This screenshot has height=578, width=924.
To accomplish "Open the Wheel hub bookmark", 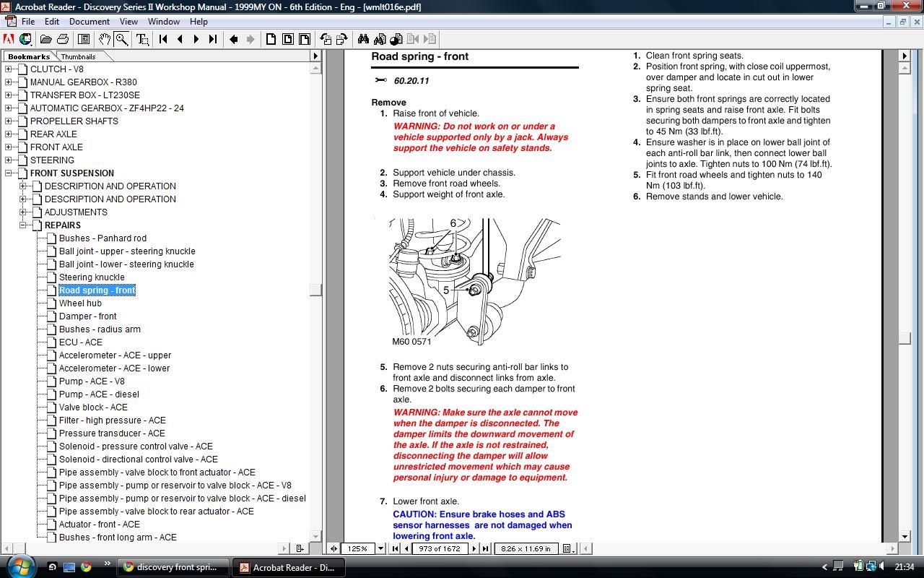I will [80, 303].
